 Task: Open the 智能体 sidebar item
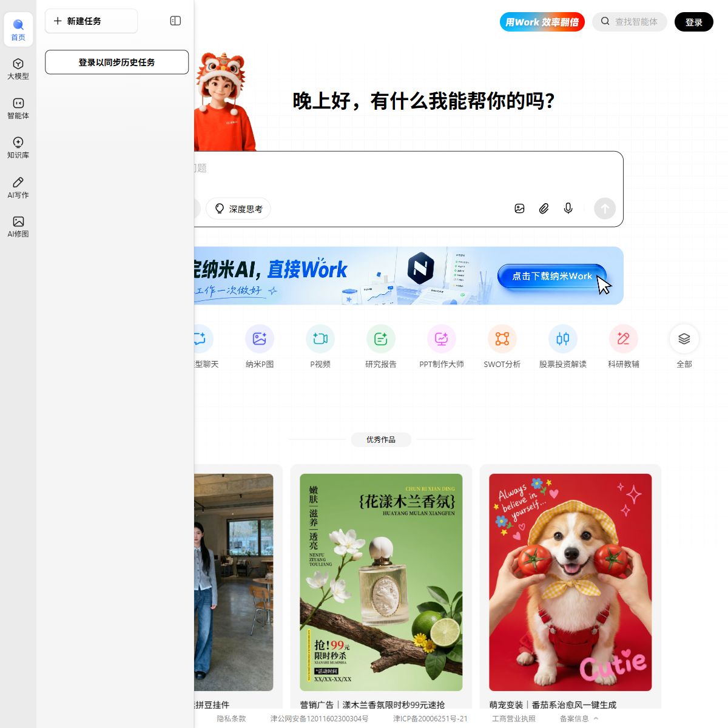[x=18, y=109]
